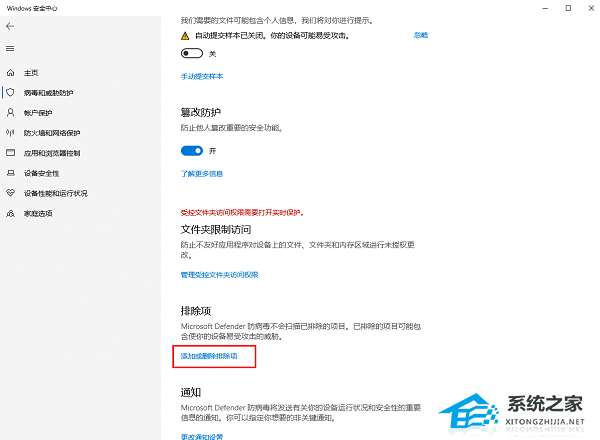Open 更改通知设置 link

pyautogui.click(x=202, y=436)
